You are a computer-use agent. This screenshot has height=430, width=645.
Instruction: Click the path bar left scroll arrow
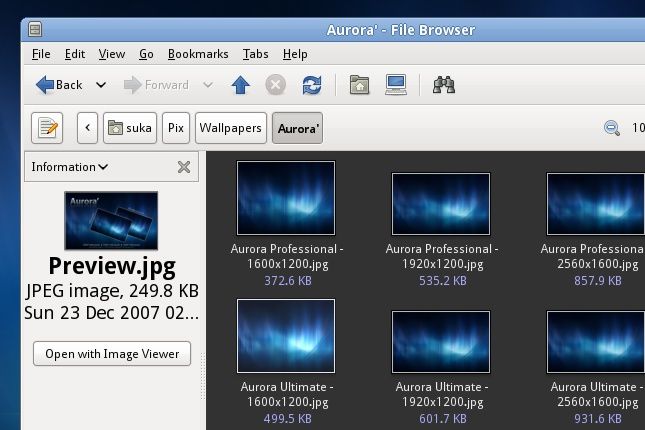click(87, 128)
